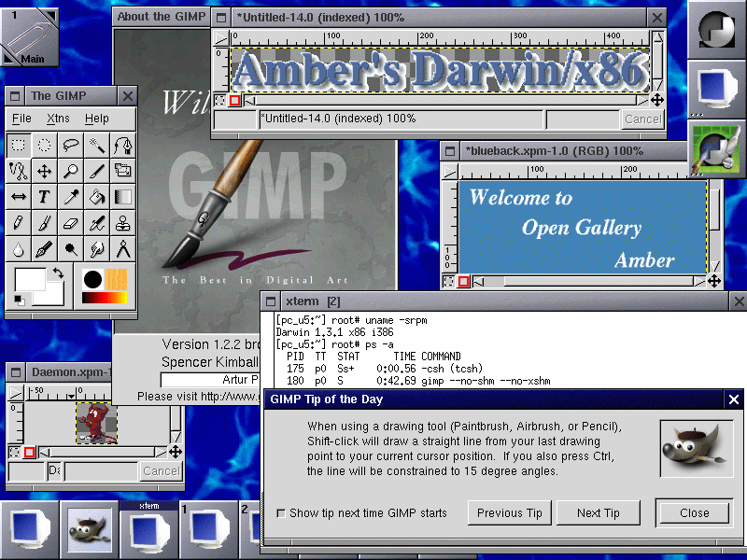Click the horizontal scrollbar in Untitled-14.0 window
The image size is (747, 560).
click(446, 101)
